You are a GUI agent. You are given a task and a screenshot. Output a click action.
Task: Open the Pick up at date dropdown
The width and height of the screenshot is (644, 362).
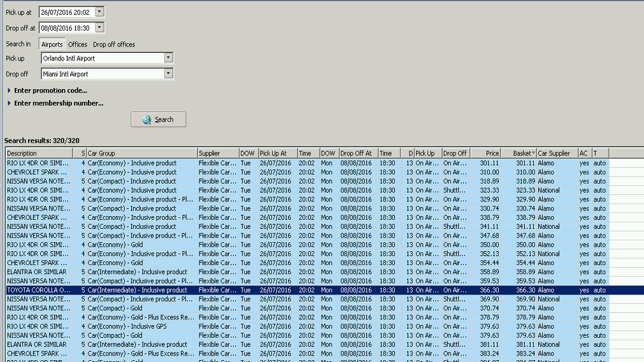click(99, 12)
